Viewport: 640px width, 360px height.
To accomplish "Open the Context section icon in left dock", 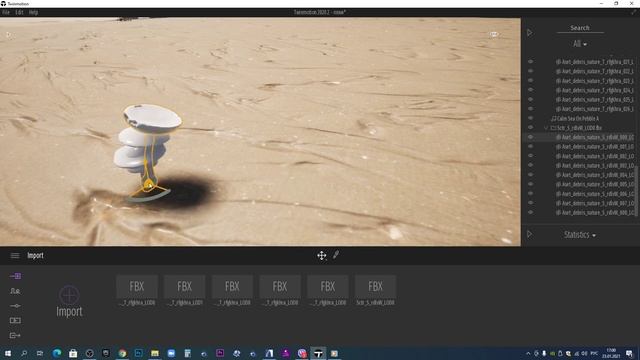I will [x=15, y=291].
